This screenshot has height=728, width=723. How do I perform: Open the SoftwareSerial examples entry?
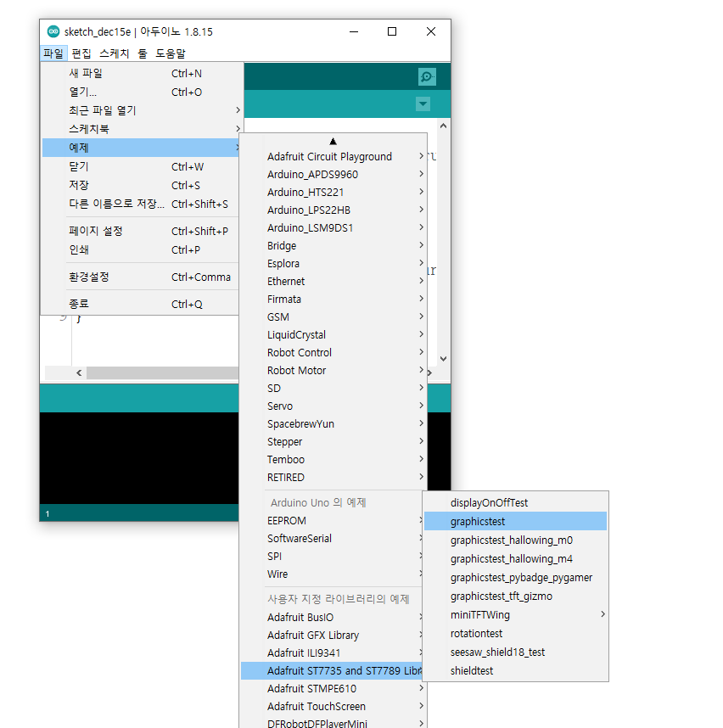tap(332, 539)
